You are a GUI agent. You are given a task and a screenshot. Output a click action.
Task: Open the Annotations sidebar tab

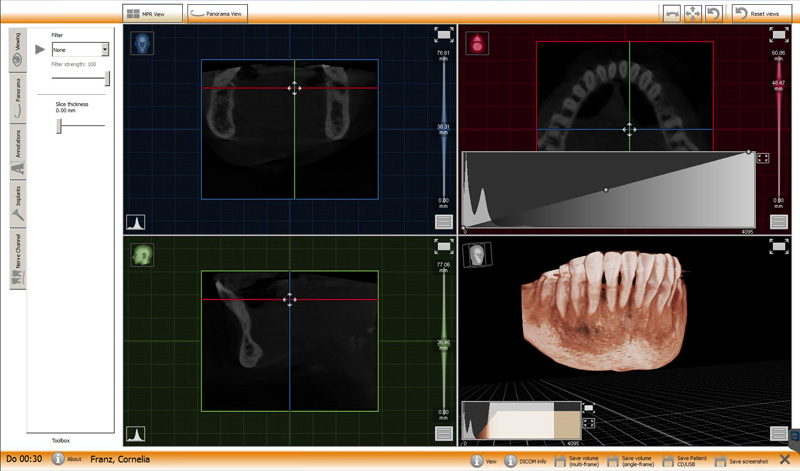(17, 140)
